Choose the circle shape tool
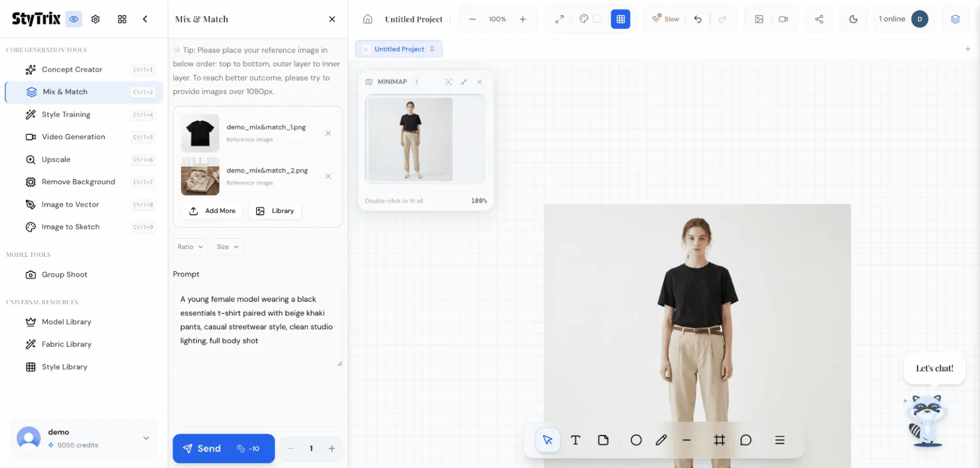Viewport: 980px width, 468px height. pos(636,440)
